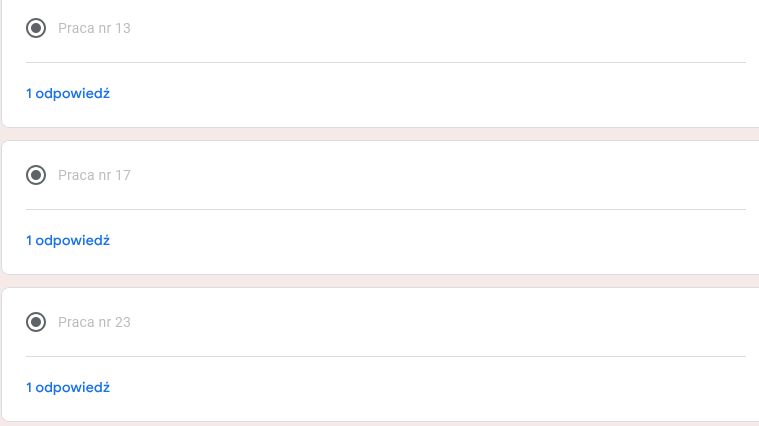759x426 pixels.
Task: Click the "Praca nr 13" option label
Action: [94, 28]
